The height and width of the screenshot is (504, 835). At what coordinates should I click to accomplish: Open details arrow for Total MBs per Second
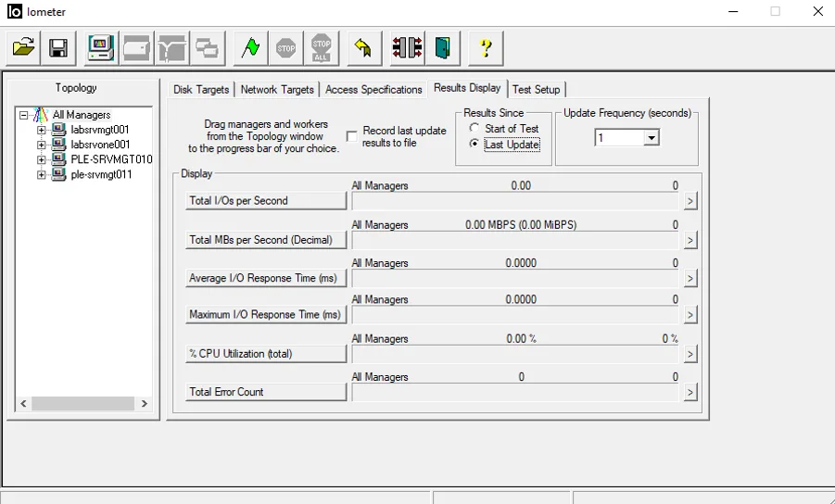pyautogui.click(x=690, y=240)
